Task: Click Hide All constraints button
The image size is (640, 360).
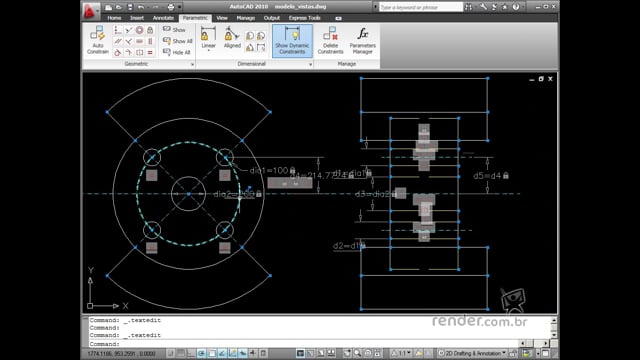Action: [x=177, y=52]
